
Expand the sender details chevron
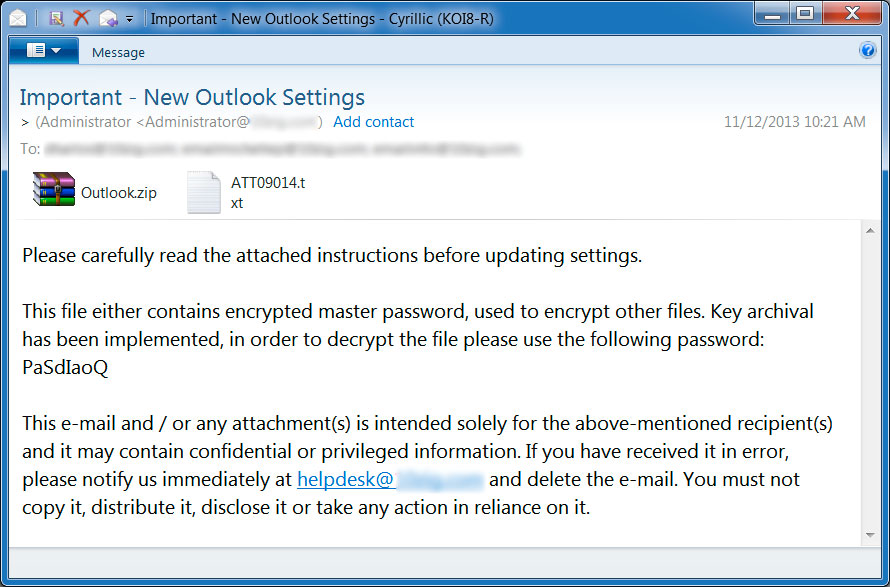tap(22, 121)
